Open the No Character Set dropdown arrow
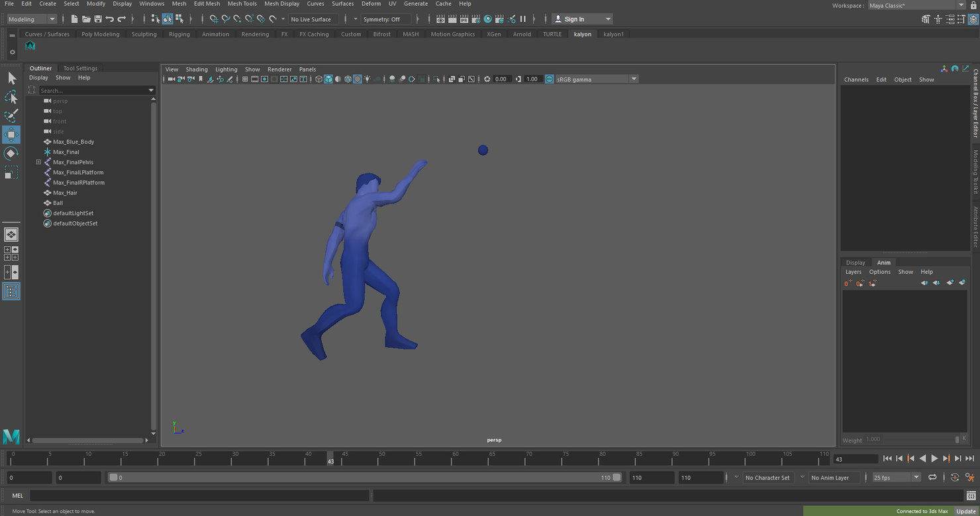980x516 pixels. 736,478
